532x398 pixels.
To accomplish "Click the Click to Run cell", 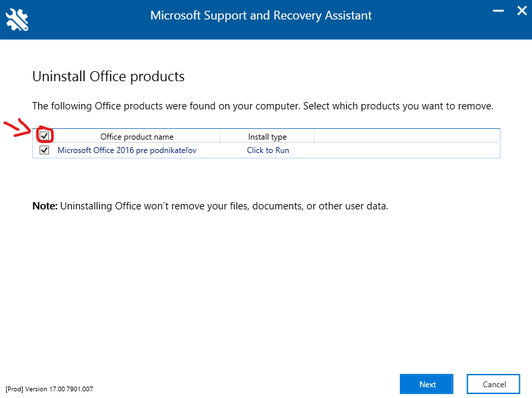I will 268,150.
